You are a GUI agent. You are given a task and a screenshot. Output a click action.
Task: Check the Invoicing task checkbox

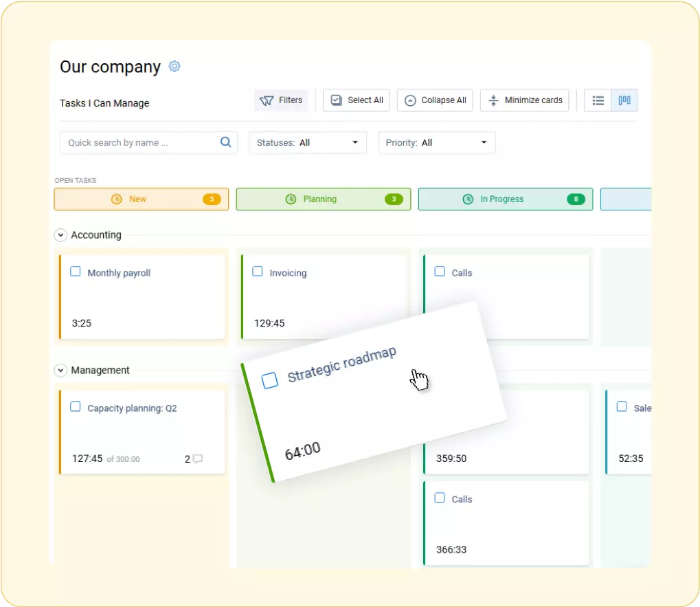pyautogui.click(x=257, y=272)
